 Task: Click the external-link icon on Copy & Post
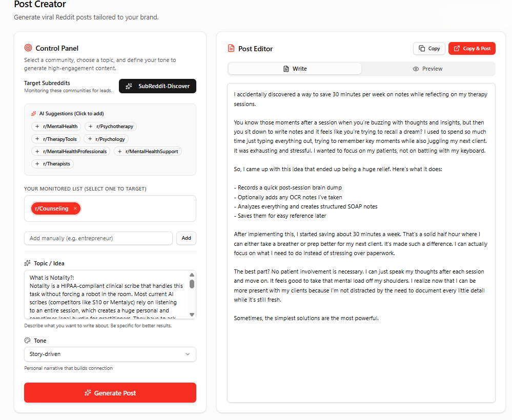pos(456,48)
